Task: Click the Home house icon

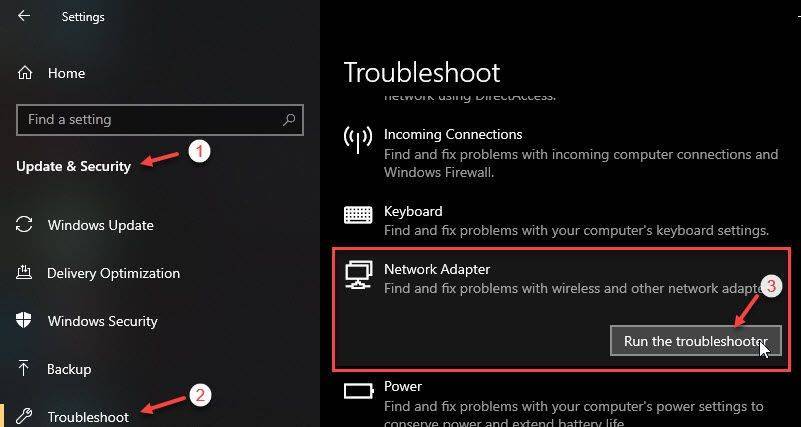Action: [25, 73]
